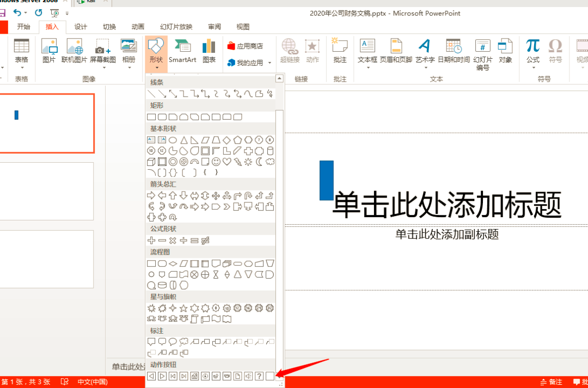Insert the Back/Previous action button
The image size is (588, 388).
(x=151, y=375)
